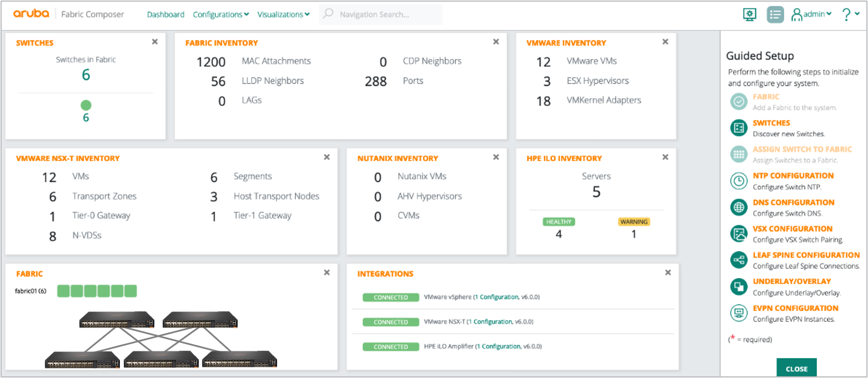This screenshot has height=378, width=868.
Task: Open VMware NSX-T 1 Configuration link
Action: point(490,321)
